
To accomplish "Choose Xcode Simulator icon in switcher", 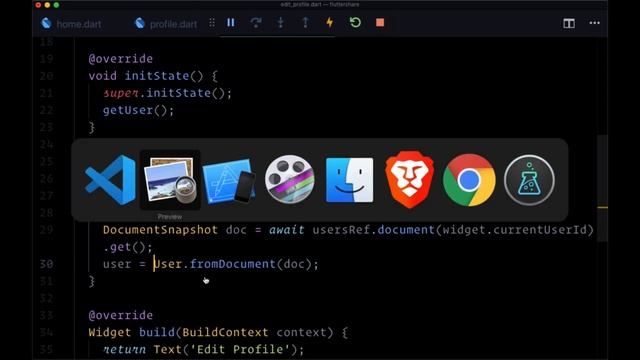I will [x=229, y=180].
